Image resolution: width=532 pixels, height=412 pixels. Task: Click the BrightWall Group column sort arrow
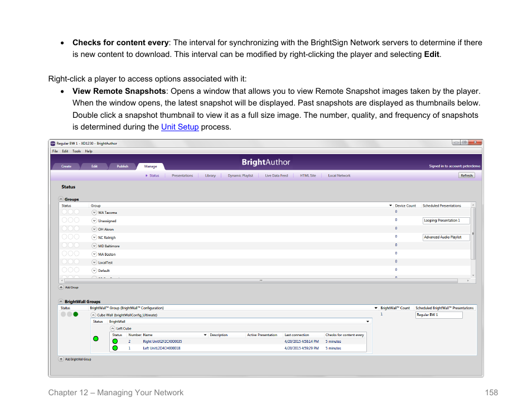tap(376, 308)
